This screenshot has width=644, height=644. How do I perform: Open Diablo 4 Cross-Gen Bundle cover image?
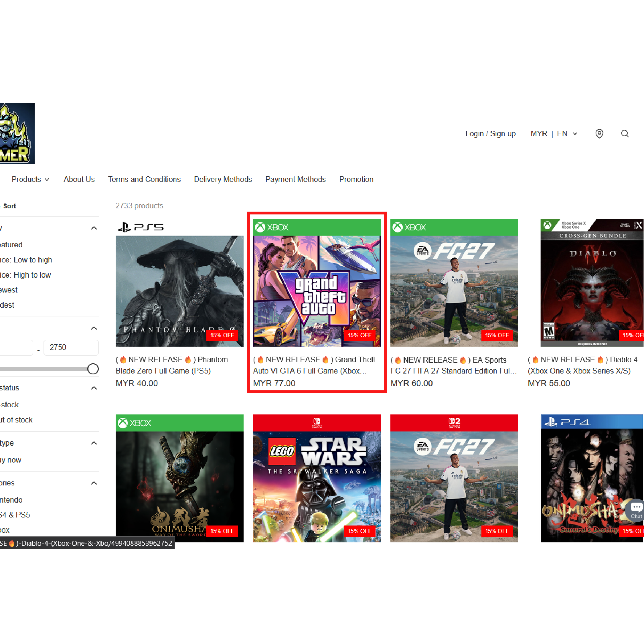pos(592,283)
